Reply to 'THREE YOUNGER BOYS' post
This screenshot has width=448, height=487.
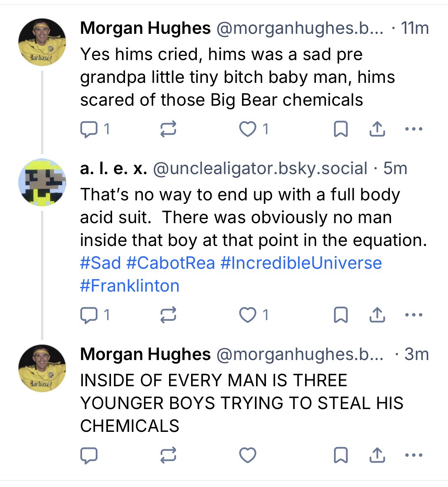89,455
